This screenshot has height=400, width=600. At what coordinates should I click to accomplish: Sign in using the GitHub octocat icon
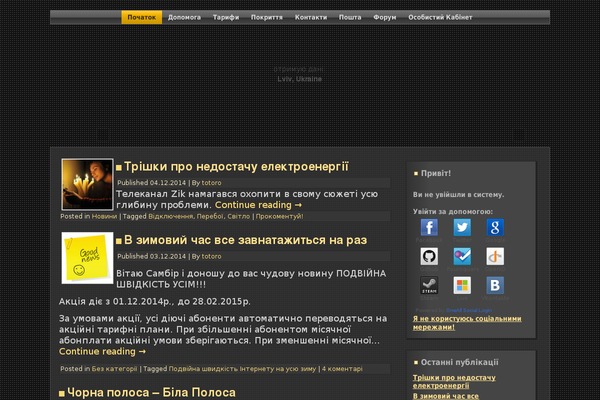coord(429,256)
